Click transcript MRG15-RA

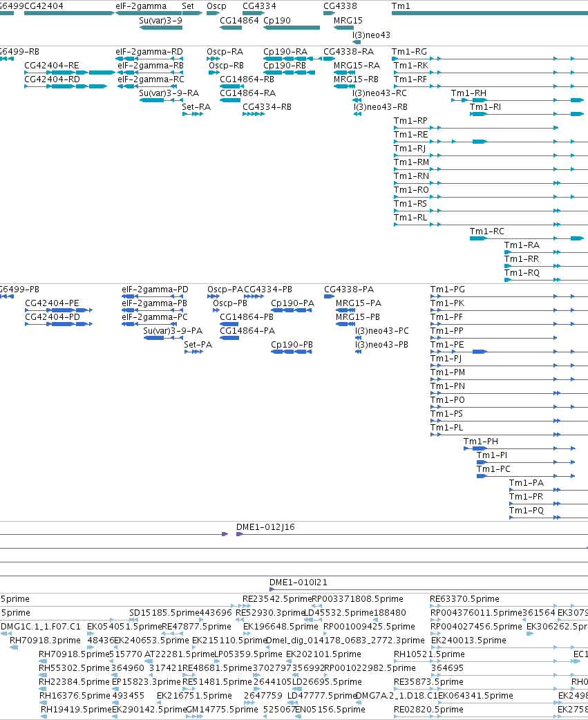click(344, 73)
